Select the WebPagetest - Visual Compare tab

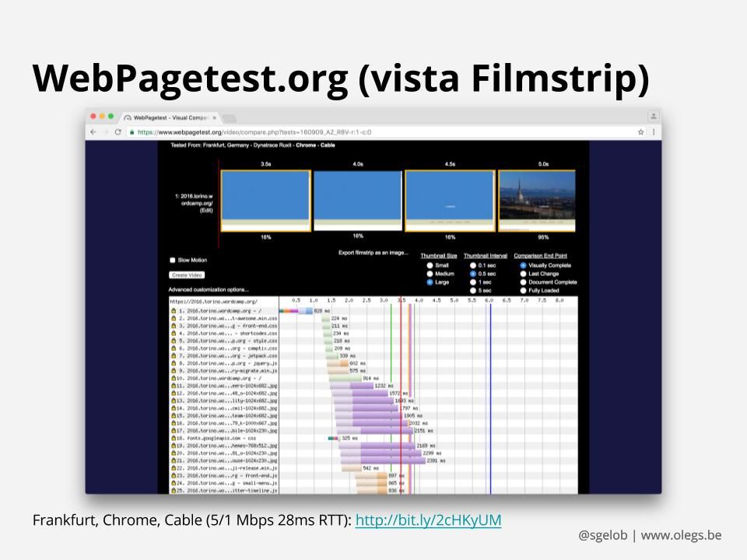pyautogui.click(x=170, y=117)
